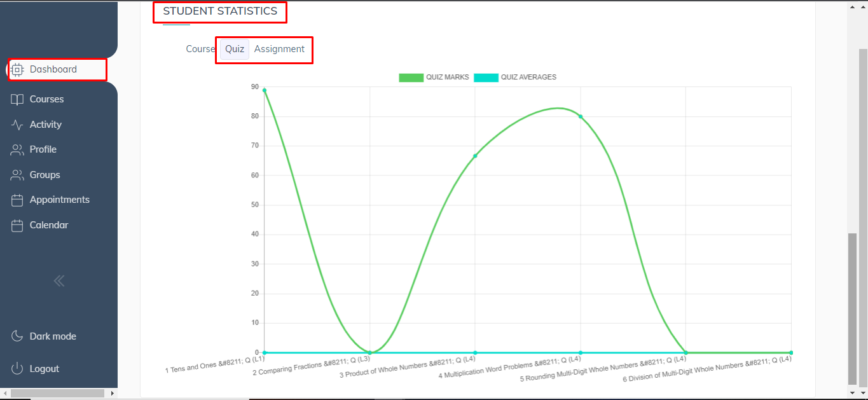Click the Groups people icon

coord(17,175)
